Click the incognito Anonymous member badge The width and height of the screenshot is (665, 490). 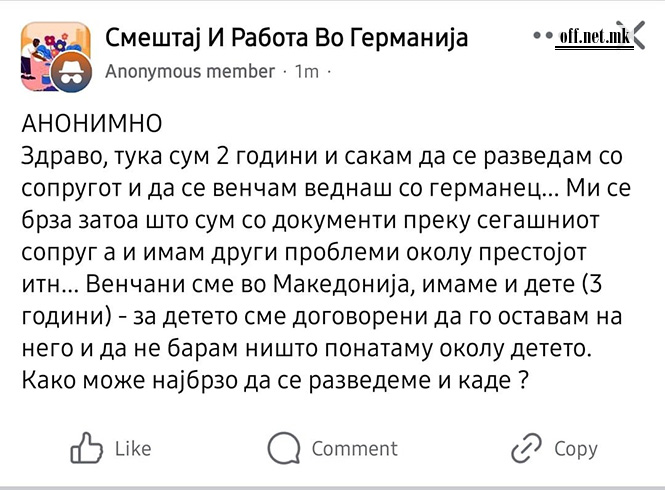(x=71, y=73)
